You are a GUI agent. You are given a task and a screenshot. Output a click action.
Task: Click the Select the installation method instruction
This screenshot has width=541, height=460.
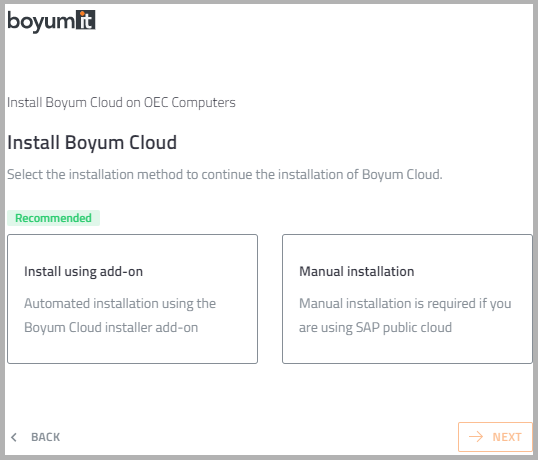pyautogui.click(x=225, y=175)
